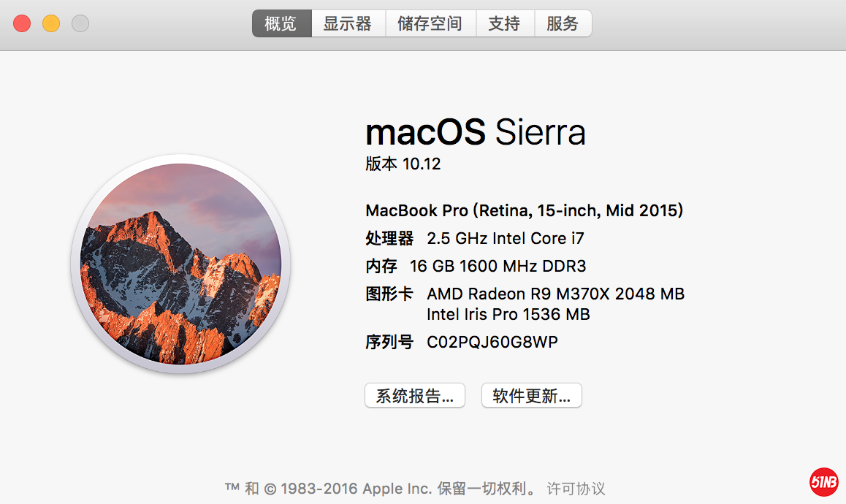The image size is (846, 504).
Task: Click the gray disabled zoom window button
Action: [80, 23]
